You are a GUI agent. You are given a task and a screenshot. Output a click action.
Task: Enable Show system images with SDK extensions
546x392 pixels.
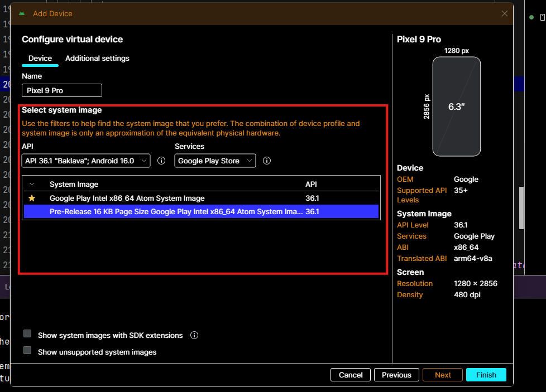pyautogui.click(x=27, y=333)
